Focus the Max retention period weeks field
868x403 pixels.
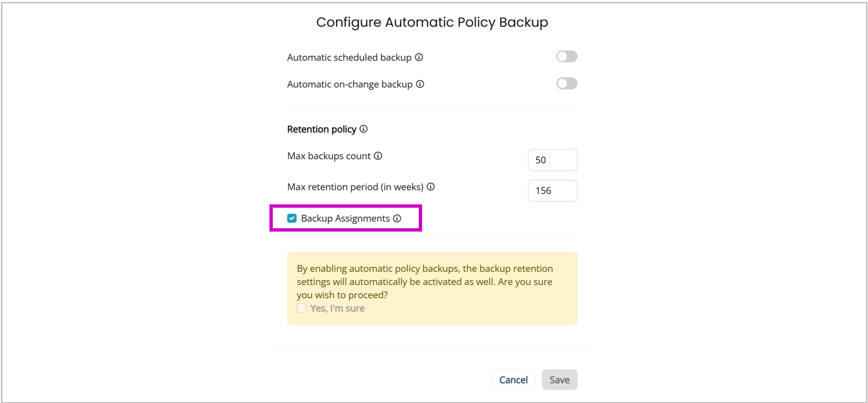click(x=552, y=191)
